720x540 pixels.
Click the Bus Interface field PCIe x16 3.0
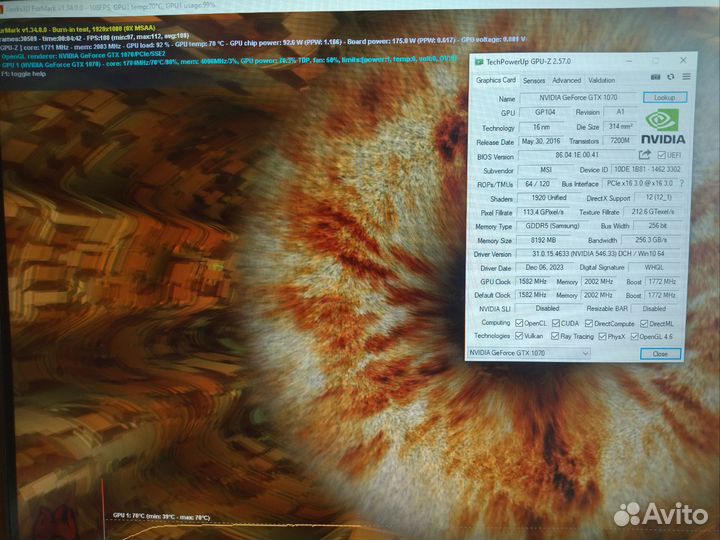click(x=640, y=183)
